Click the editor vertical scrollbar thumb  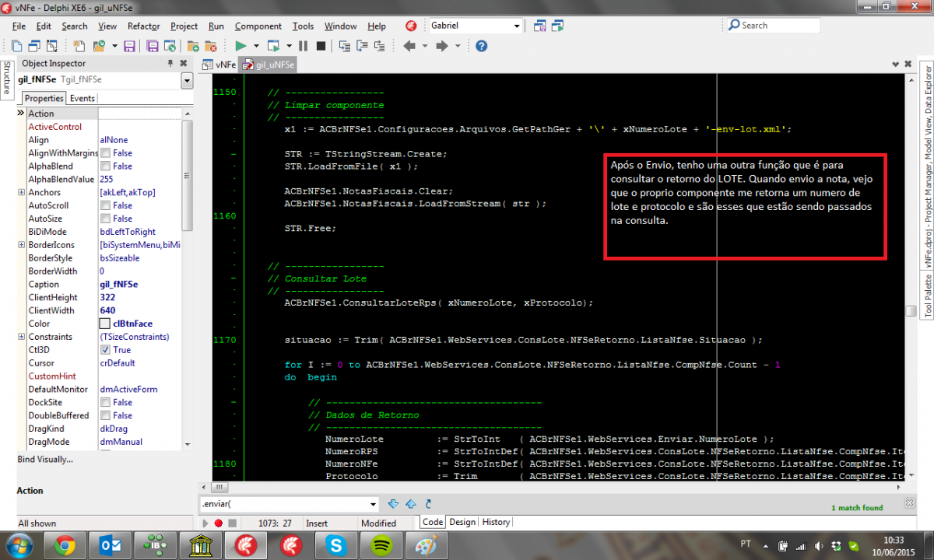pyautogui.click(x=911, y=310)
